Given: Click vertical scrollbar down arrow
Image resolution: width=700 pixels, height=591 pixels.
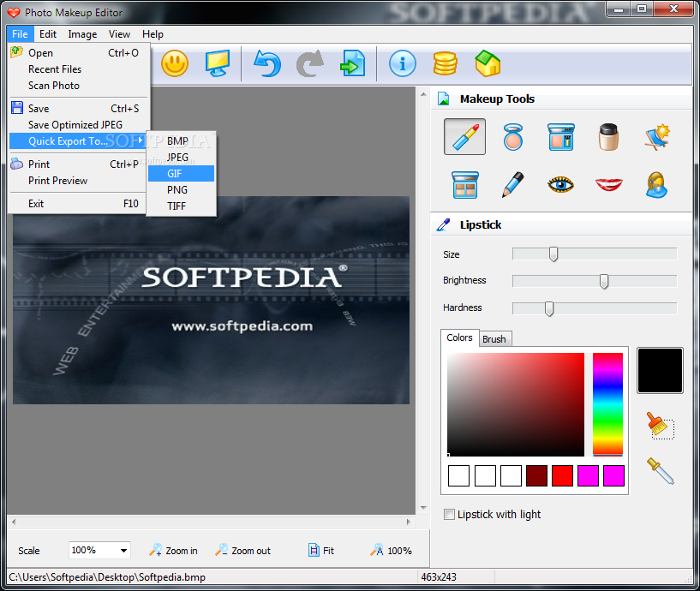Looking at the screenshot, I should 423,508.
